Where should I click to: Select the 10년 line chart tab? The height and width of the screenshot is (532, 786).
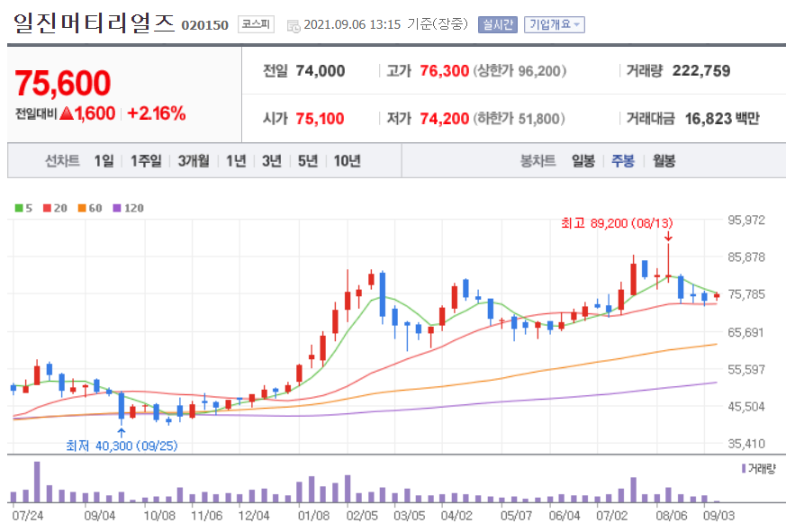click(347, 161)
